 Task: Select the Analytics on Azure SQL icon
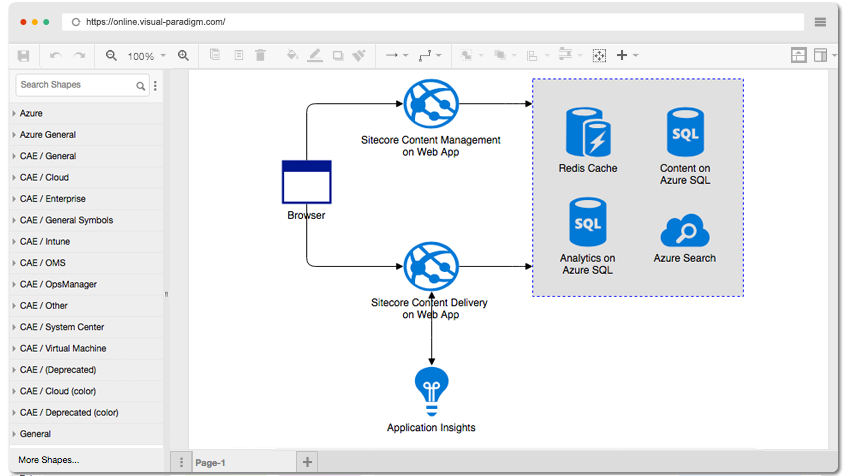588,222
